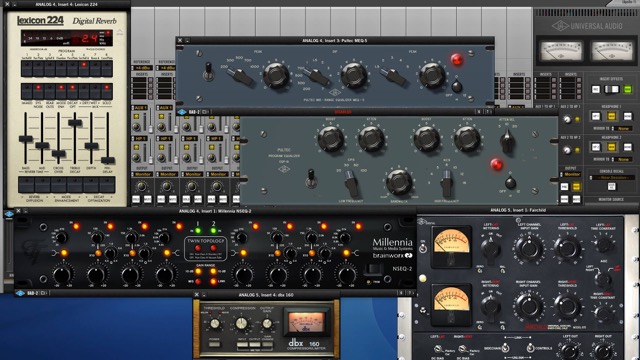Turn Fairchild left channel input gain knob
Screen dimensions: 640x360
tap(529, 248)
